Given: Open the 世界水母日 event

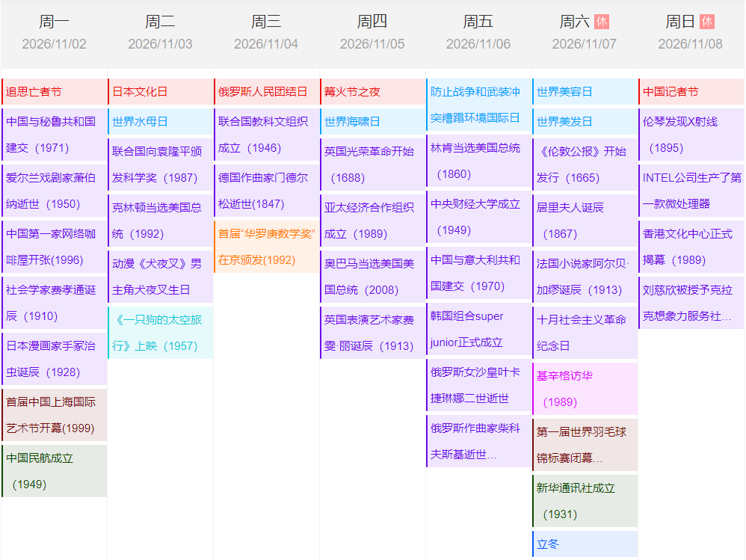Looking at the screenshot, I should 161,121.
